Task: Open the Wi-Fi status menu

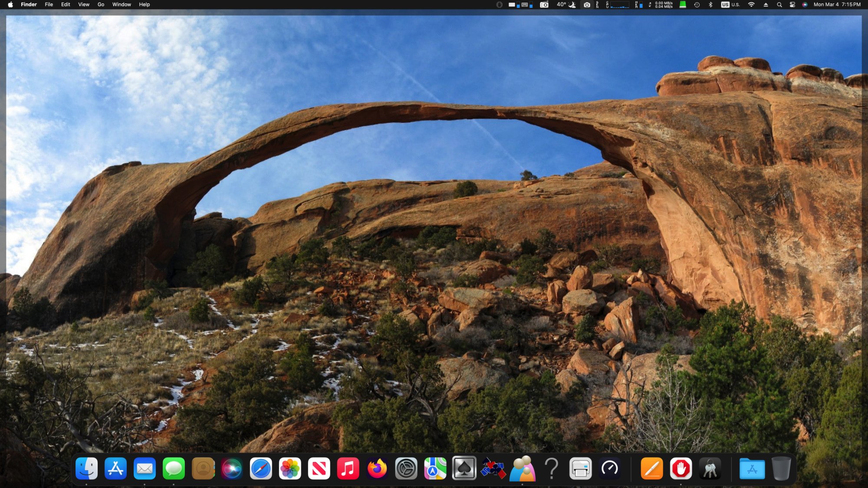Action: click(x=751, y=5)
